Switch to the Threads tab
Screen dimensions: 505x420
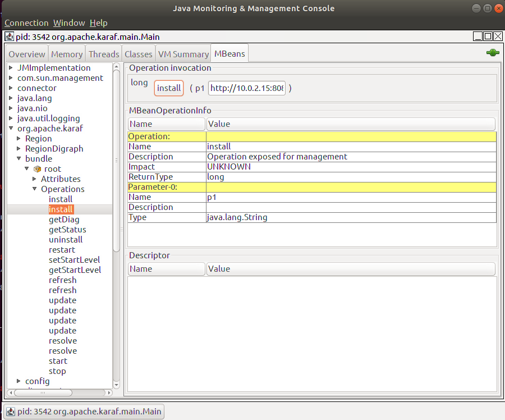point(104,54)
